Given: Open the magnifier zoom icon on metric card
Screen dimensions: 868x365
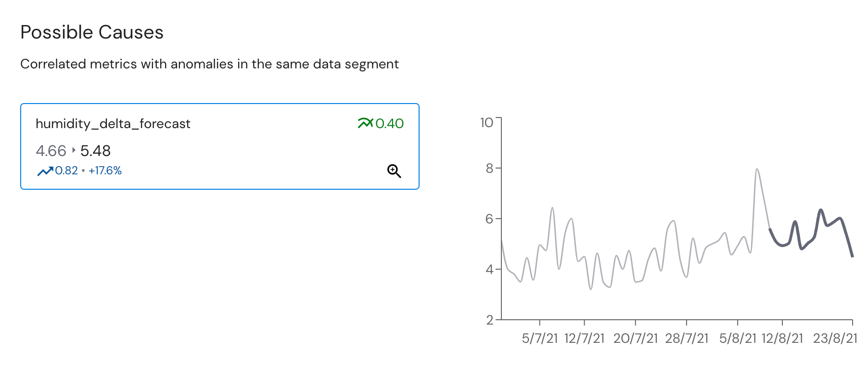Looking at the screenshot, I should [x=394, y=171].
